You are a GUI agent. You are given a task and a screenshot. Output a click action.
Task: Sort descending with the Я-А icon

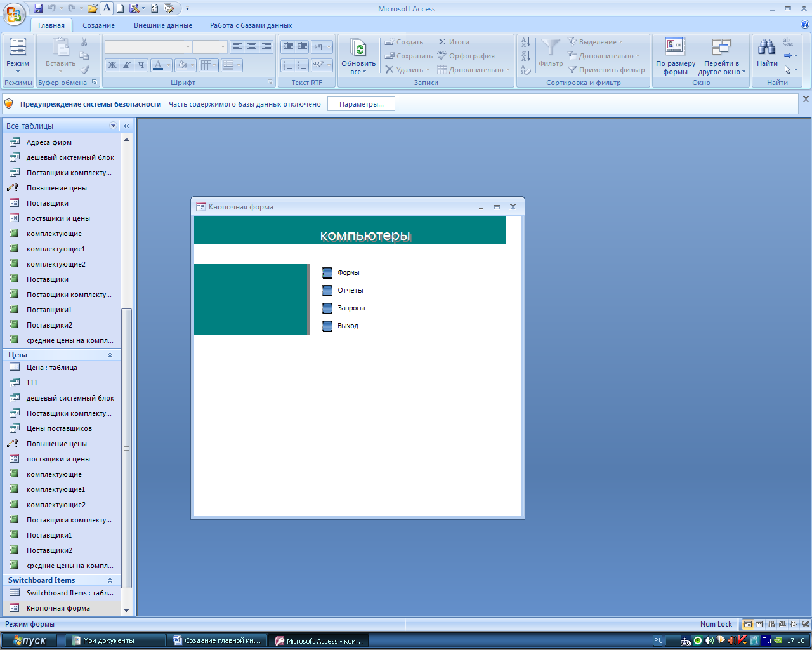pyautogui.click(x=526, y=56)
